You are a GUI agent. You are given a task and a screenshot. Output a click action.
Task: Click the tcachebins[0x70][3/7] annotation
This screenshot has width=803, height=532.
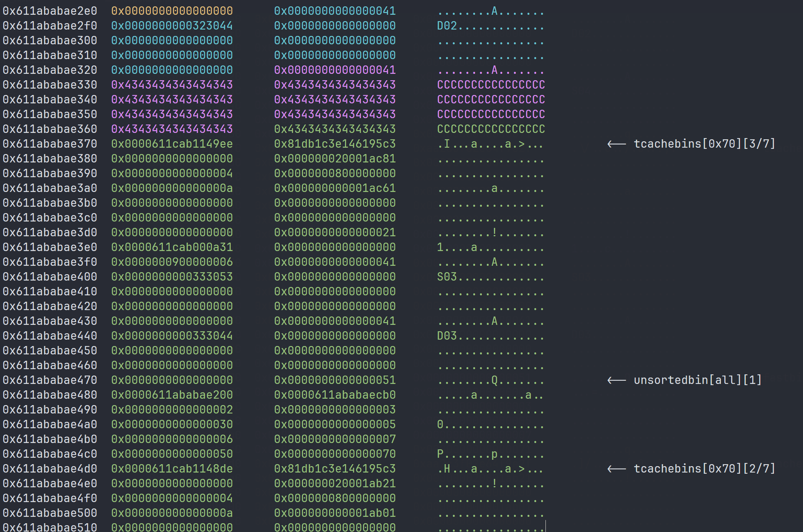coord(704,144)
